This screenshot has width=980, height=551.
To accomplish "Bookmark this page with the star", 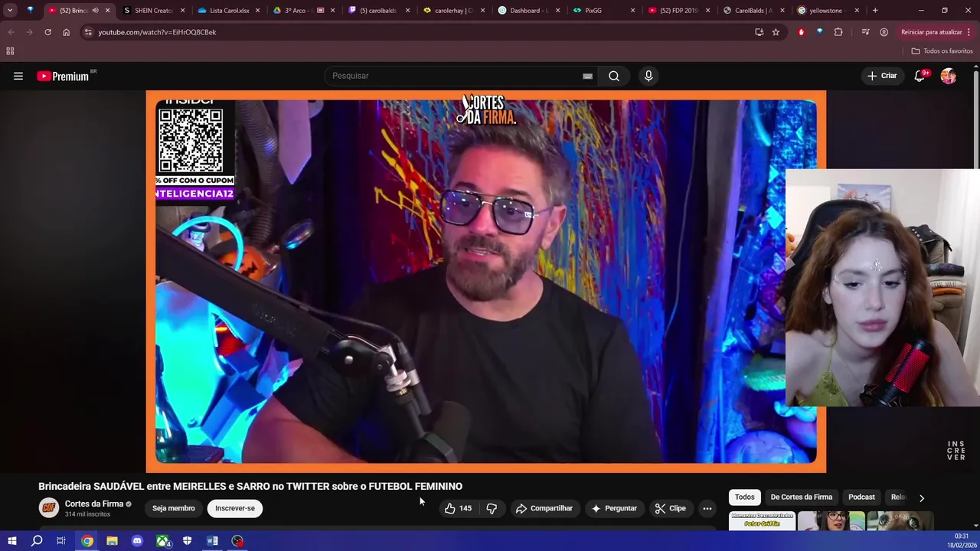I will (776, 32).
